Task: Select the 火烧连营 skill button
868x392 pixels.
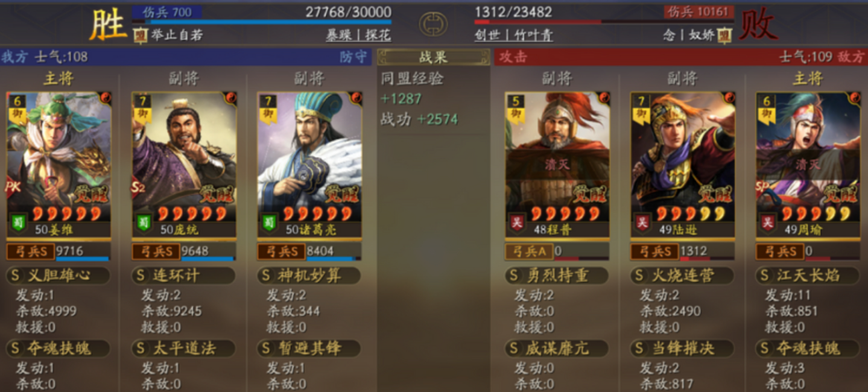Action: 682,276
